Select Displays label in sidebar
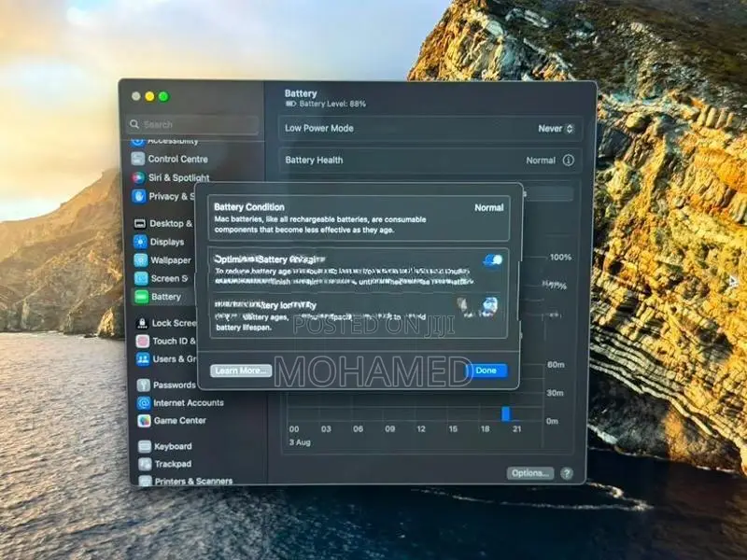Screen dimensions: 747x560 coord(167,242)
